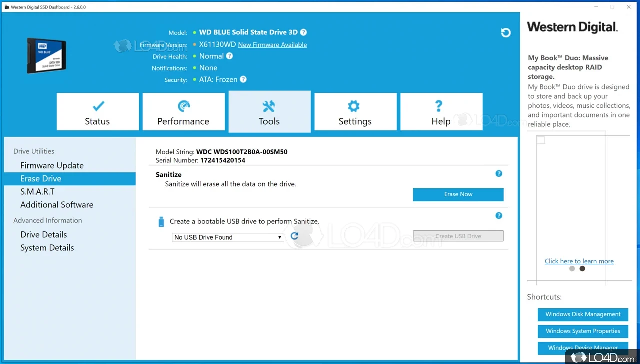Screen dimensions: 640x364
Task: Click the Create a bootable USB drive text
Action: (x=244, y=221)
